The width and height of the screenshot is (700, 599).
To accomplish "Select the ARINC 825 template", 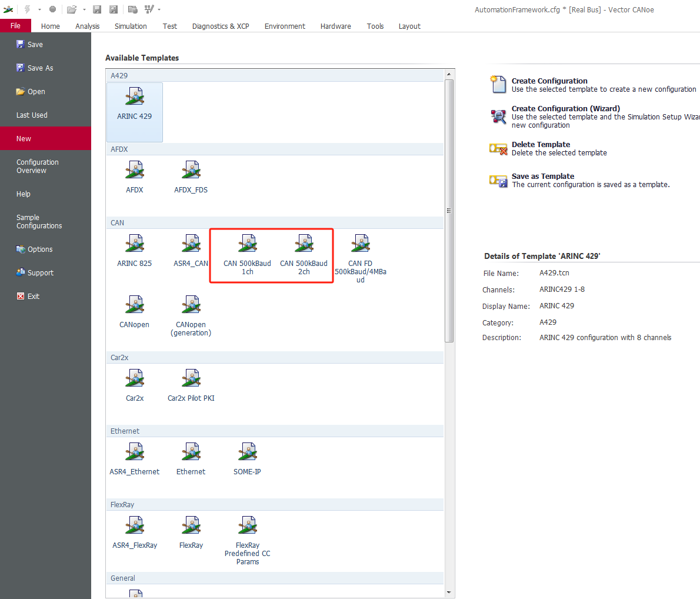I will click(134, 251).
